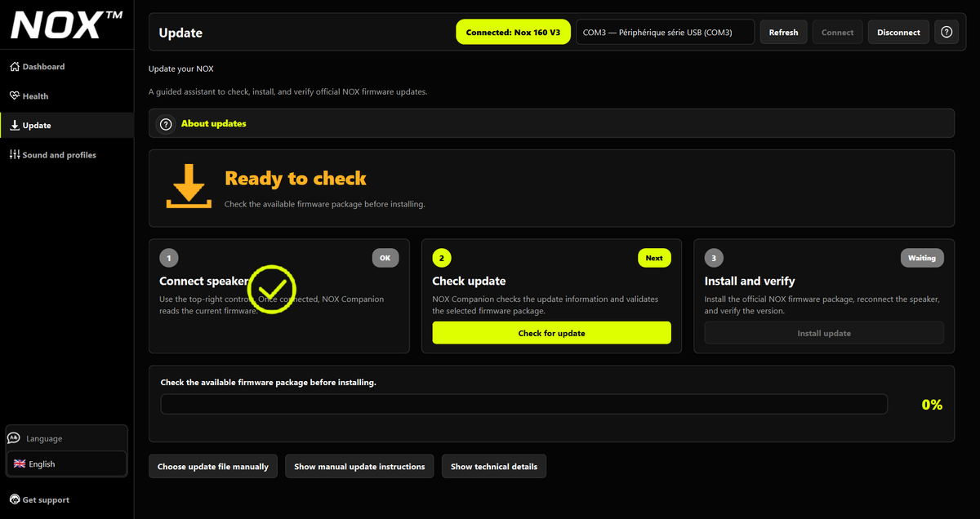This screenshot has width=980, height=519.
Task: Click the Check for update button
Action: tap(551, 333)
